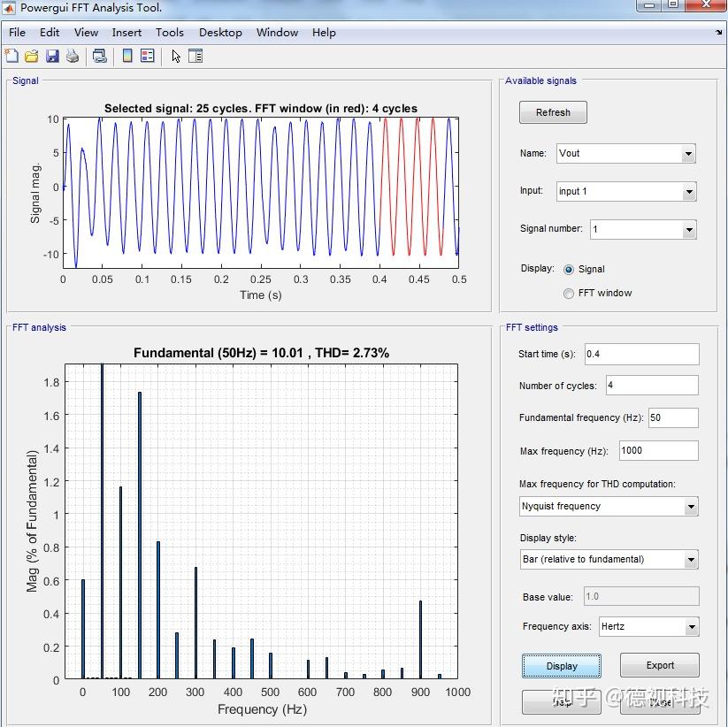Click the Print Figure icon
Screen dimensions: 728x727
coord(73,57)
